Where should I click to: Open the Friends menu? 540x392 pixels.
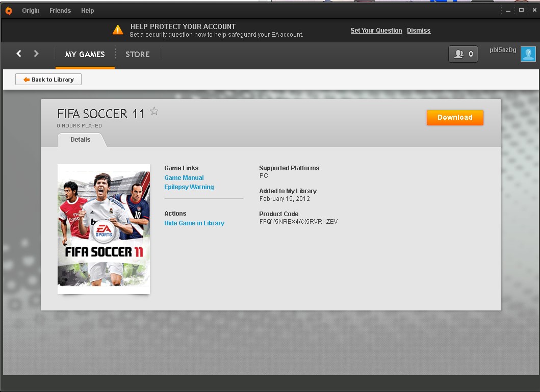click(x=60, y=11)
